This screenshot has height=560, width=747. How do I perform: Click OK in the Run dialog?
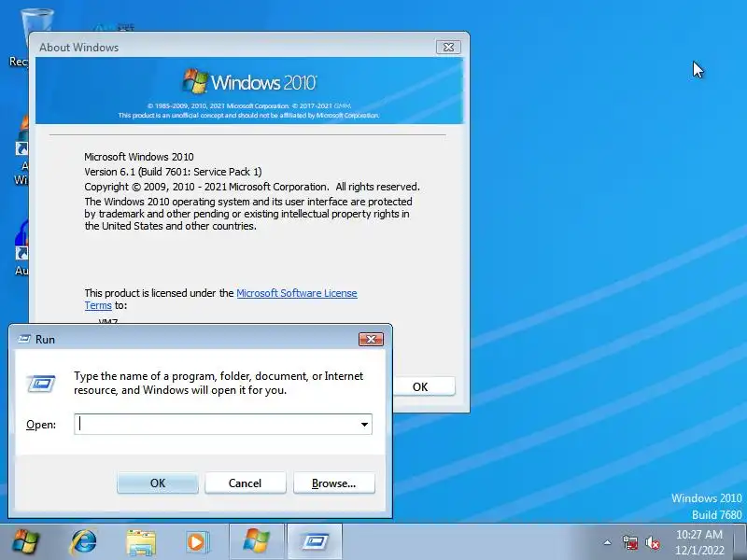click(x=158, y=483)
